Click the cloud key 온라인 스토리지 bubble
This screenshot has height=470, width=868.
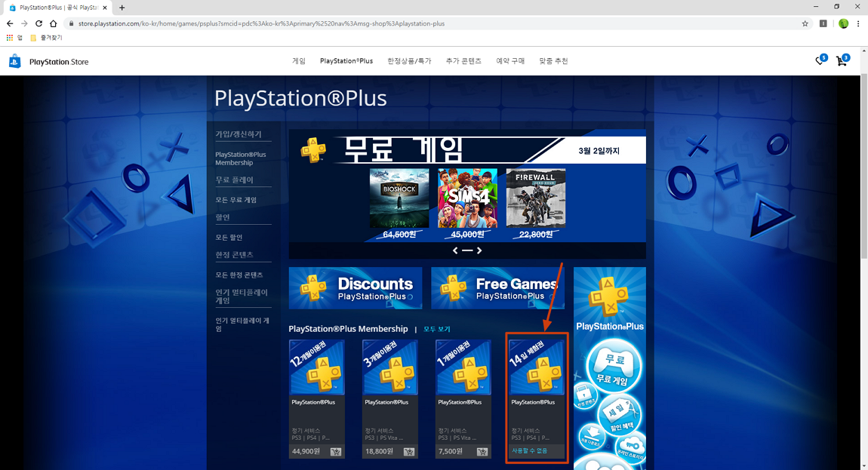tap(630, 448)
